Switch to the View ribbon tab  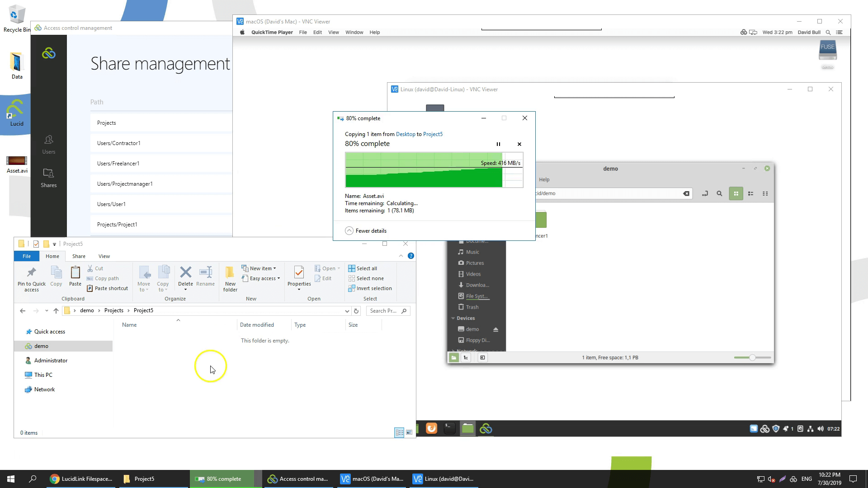pos(104,256)
